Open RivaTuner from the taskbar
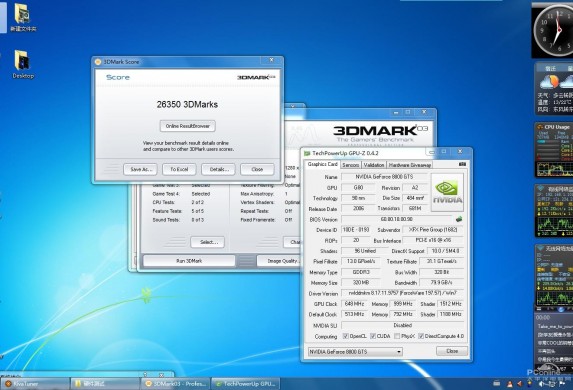573x390 pixels. (35, 384)
